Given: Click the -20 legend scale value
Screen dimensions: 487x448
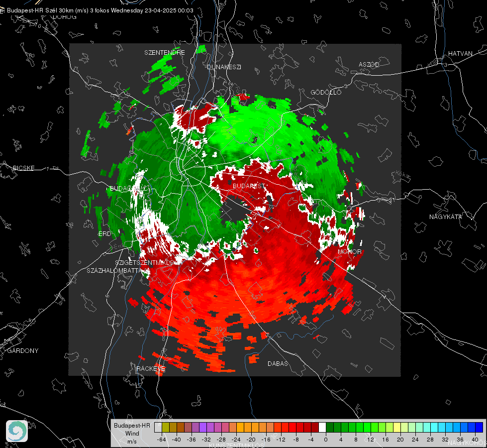Looking at the screenshot, I should coord(251,440).
